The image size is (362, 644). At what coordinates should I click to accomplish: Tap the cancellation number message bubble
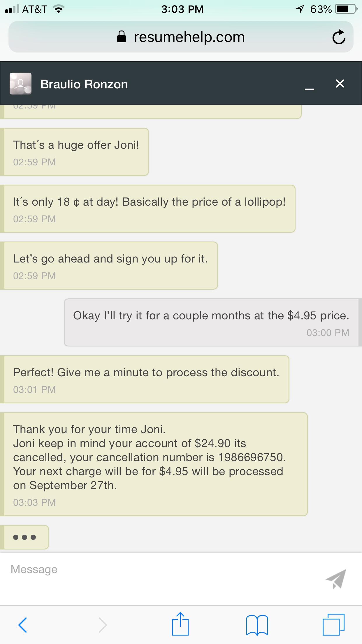(154, 464)
